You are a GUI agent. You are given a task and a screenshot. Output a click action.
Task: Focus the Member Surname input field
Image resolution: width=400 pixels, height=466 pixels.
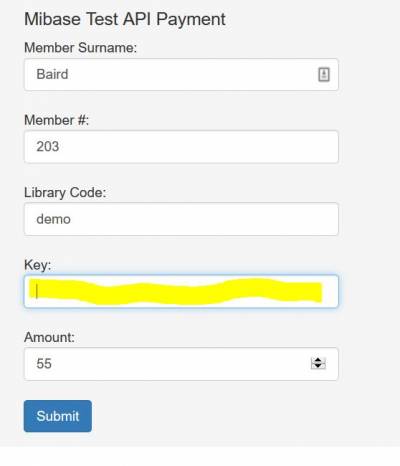coord(181,74)
